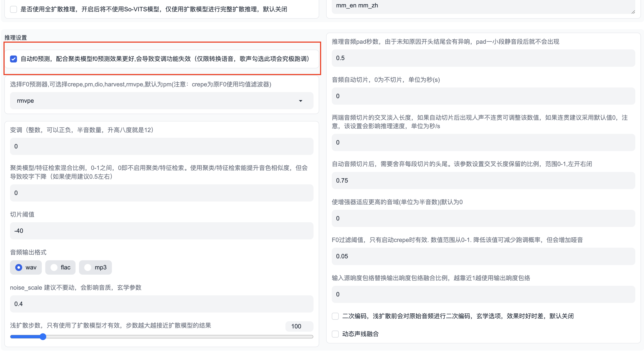Click the 聚类模型混合比例 value field
The image size is (644, 353).
coord(162,193)
